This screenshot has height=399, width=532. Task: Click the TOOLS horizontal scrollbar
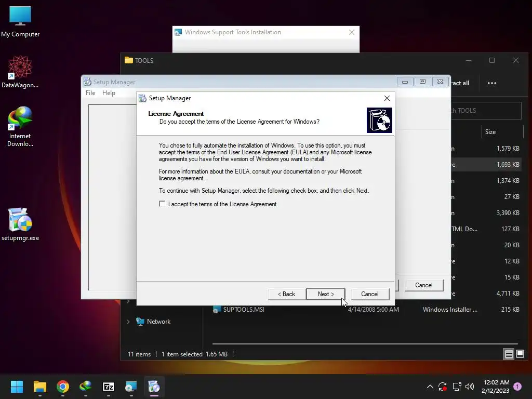pos(365,344)
